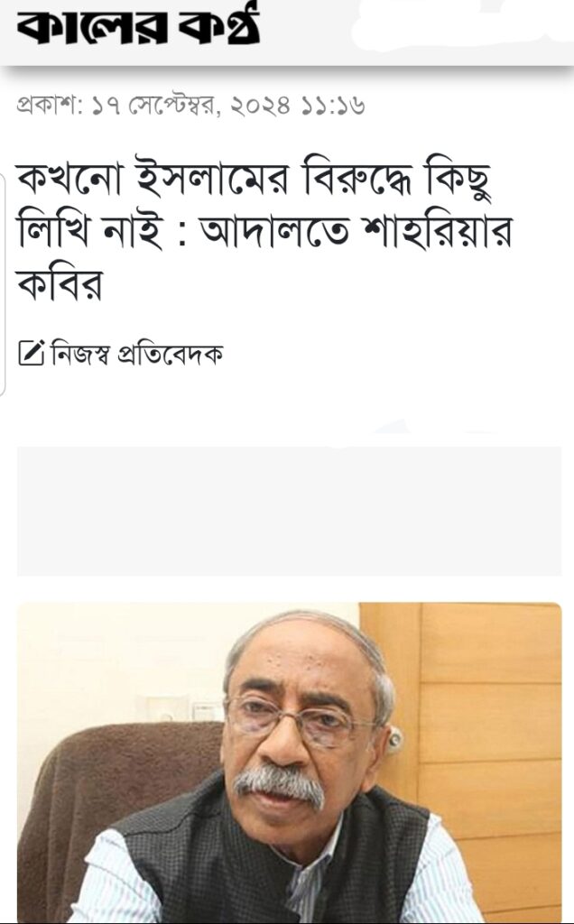This screenshot has width=574, height=924.
Task: Select the প্রকাশ: label text
Action: point(49,106)
